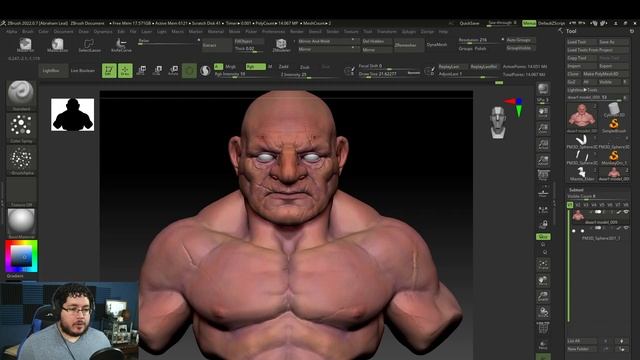Click the camera head orientation widget

click(498, 122)
